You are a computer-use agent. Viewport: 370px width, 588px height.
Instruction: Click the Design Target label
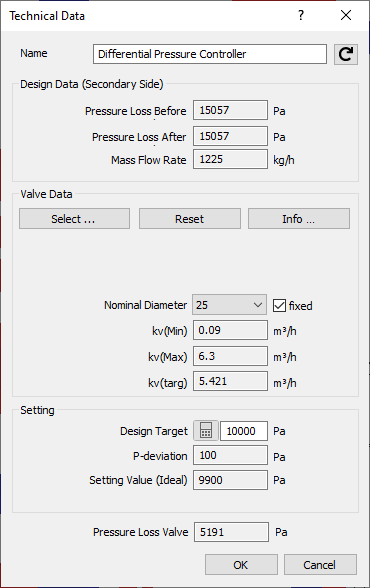click(154, 431)
